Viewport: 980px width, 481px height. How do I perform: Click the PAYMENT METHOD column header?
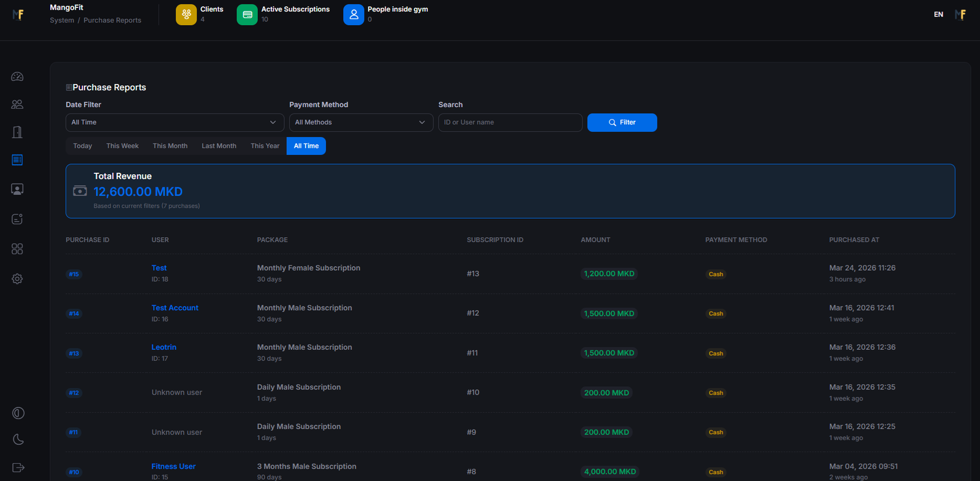[736, 240]
